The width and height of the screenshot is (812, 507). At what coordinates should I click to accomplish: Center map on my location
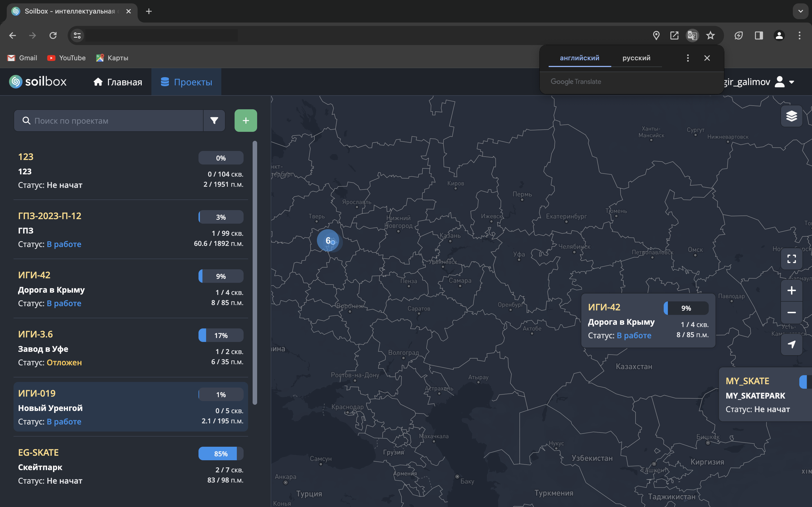pos(791,344)
